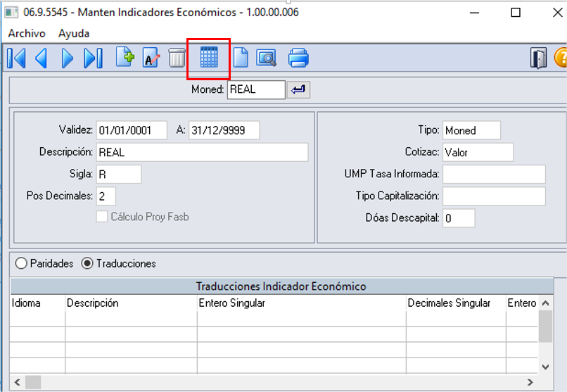Screen dimensions: 567x392
Task: Go to next record arrow
Action: click(x=67, y=58)
